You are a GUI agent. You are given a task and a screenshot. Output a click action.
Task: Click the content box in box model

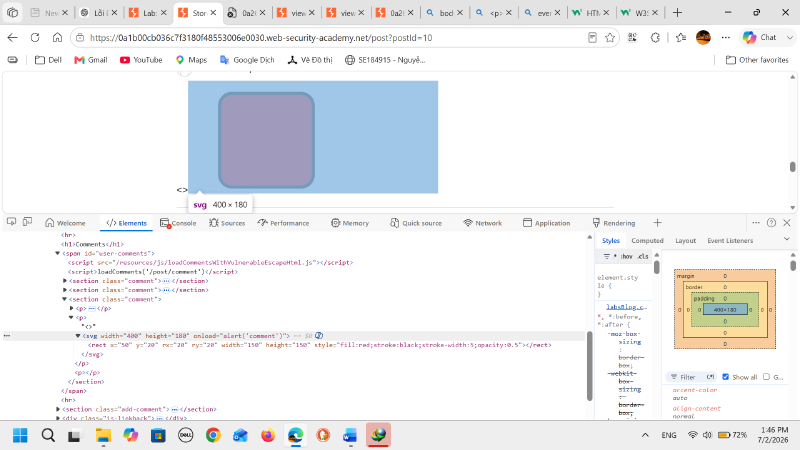(725, 310)
